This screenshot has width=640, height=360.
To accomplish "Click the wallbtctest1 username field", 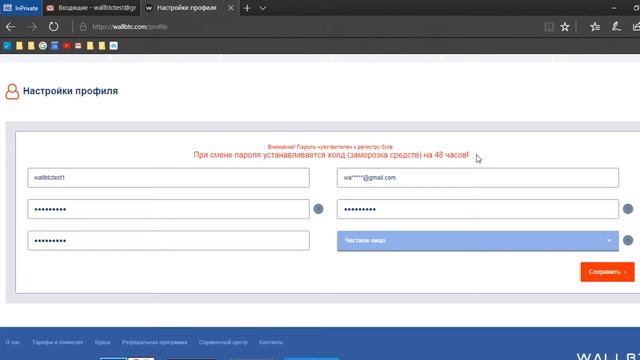I will pos(169,178).
